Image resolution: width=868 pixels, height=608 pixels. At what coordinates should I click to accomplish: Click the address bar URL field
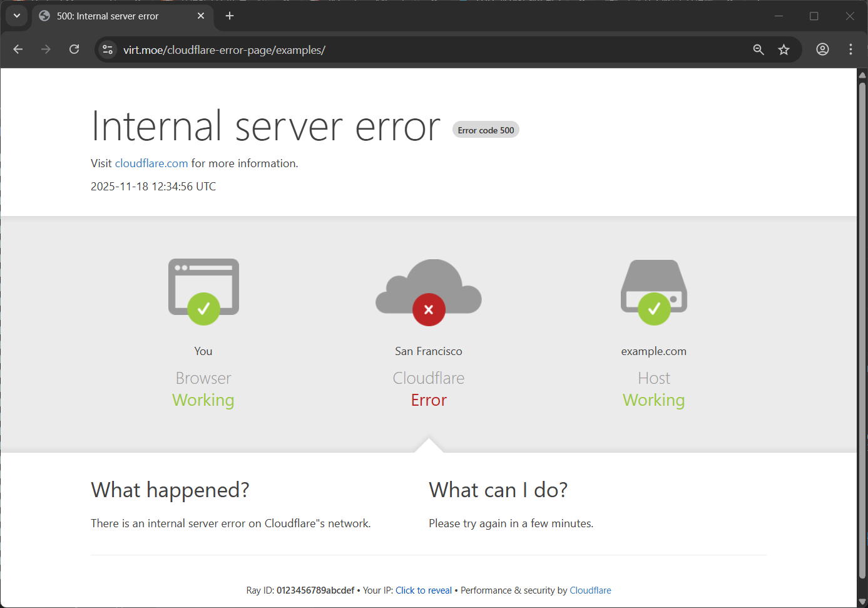tap(426, 49)
